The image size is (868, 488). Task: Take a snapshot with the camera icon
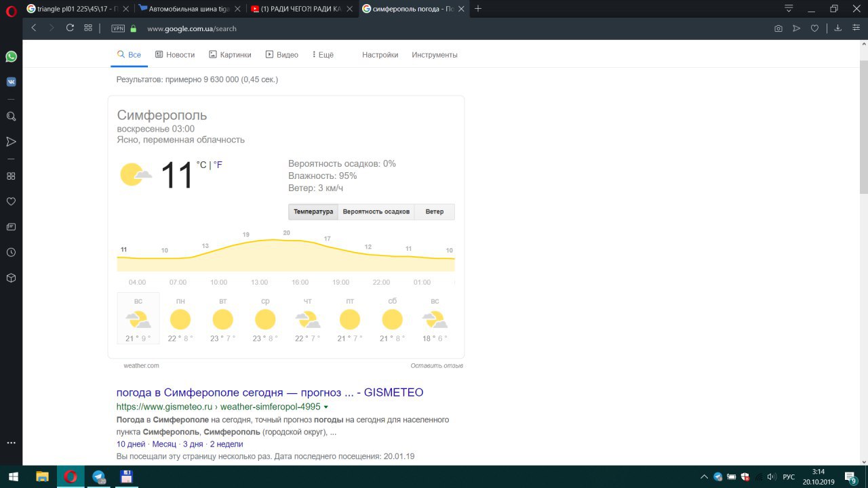pyautogui.click(x=778, y=28)
